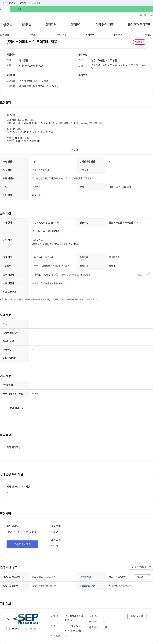
Task: Add company to favorites with 관심기업 star button
Action: click(14, 628)
